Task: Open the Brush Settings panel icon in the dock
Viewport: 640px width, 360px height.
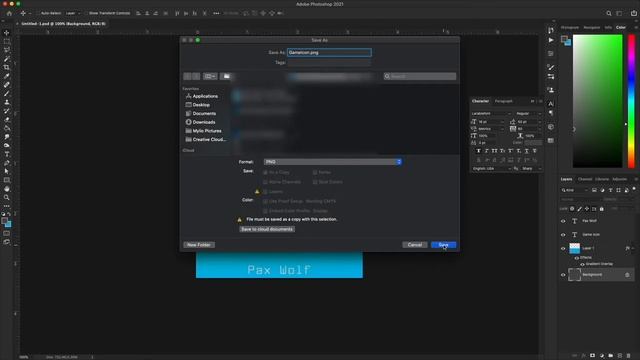Action: tap(551, 67)
